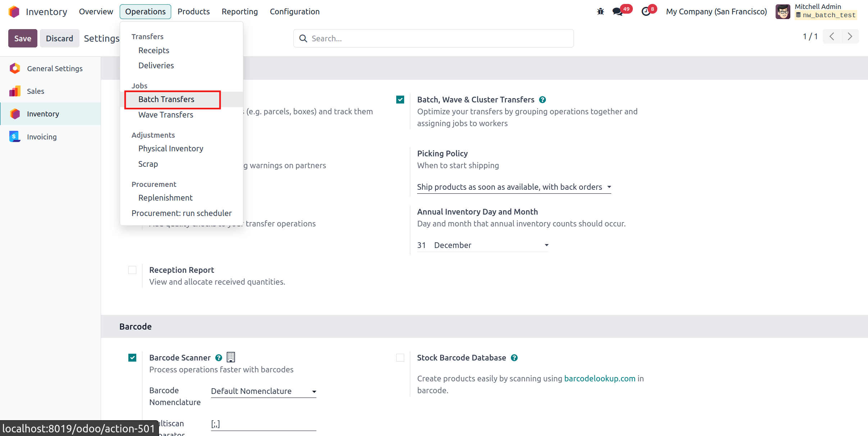The image size is (868, 436).
Task: Click into the settings Search field
Action: [x=433, y=38]
